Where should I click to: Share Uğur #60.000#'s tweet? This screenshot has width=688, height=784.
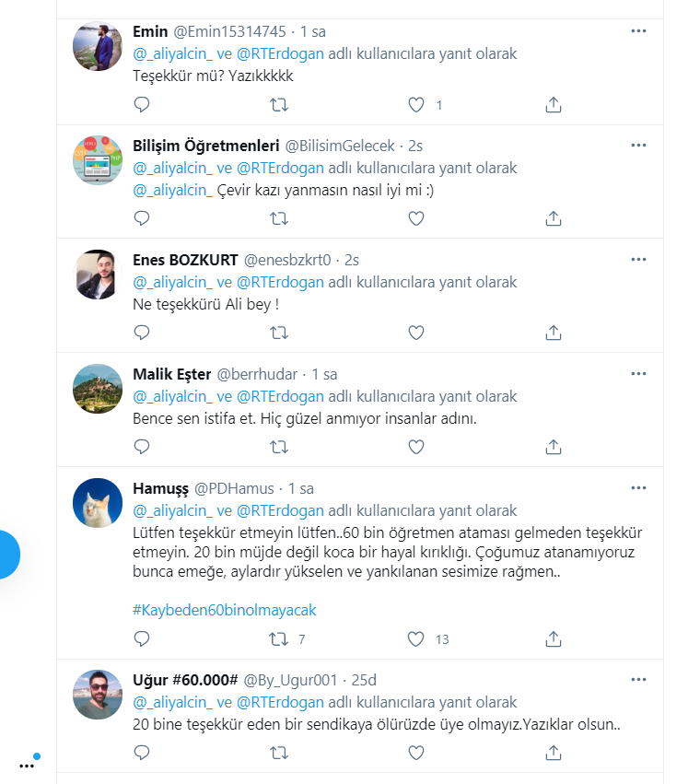click(554, 754)
